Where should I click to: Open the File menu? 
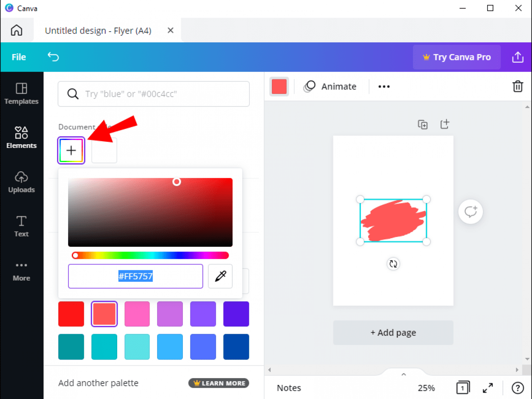19,57
